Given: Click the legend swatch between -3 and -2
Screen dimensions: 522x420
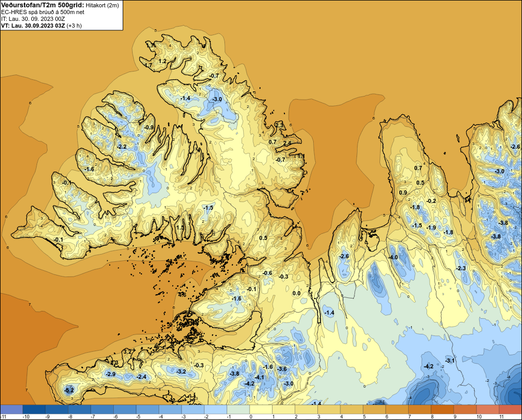Looking at the screenshot, I should click(x=193, y=410).
